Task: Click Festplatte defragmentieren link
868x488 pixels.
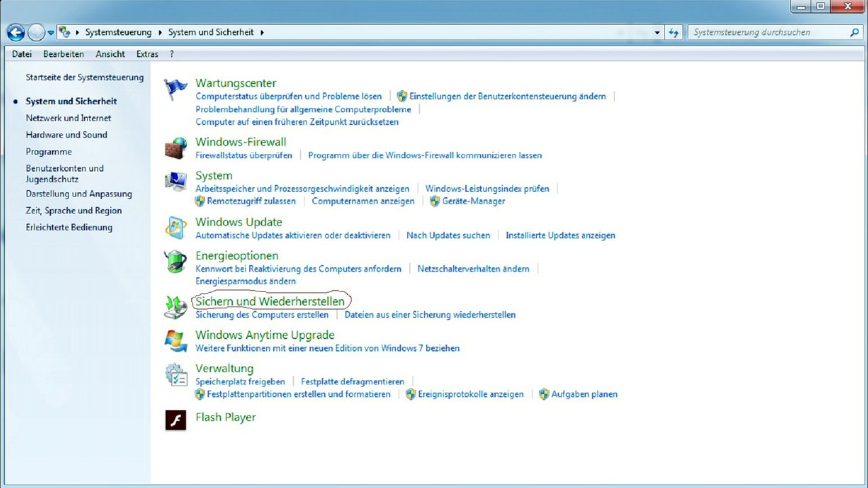Action: point(353,382)
